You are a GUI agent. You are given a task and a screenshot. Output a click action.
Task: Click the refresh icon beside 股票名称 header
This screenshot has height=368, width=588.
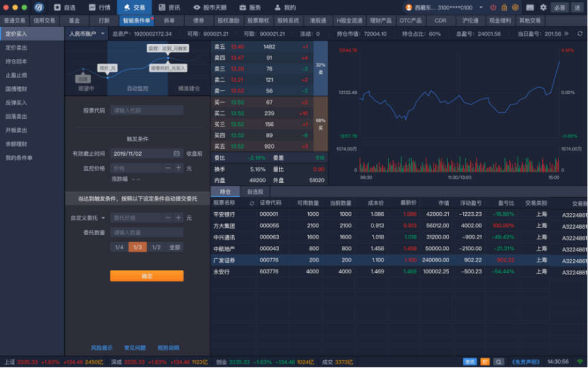pyautogui.click(x=252, y=203)
